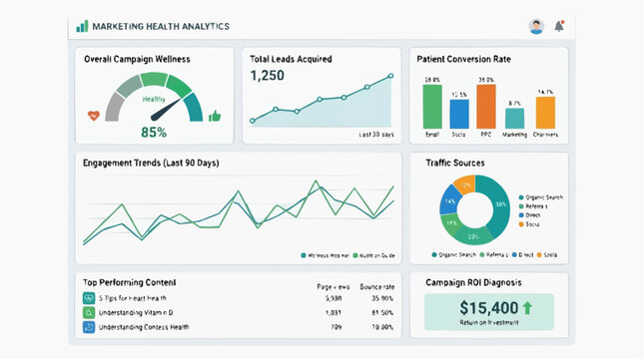Click the 23% green donut segment

tap(473, 236)
